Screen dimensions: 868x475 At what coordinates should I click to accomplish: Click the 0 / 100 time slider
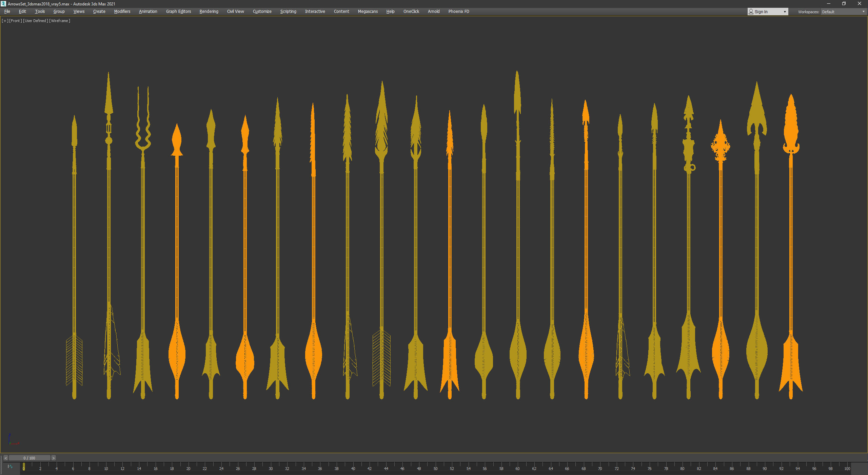pos(29,458)
